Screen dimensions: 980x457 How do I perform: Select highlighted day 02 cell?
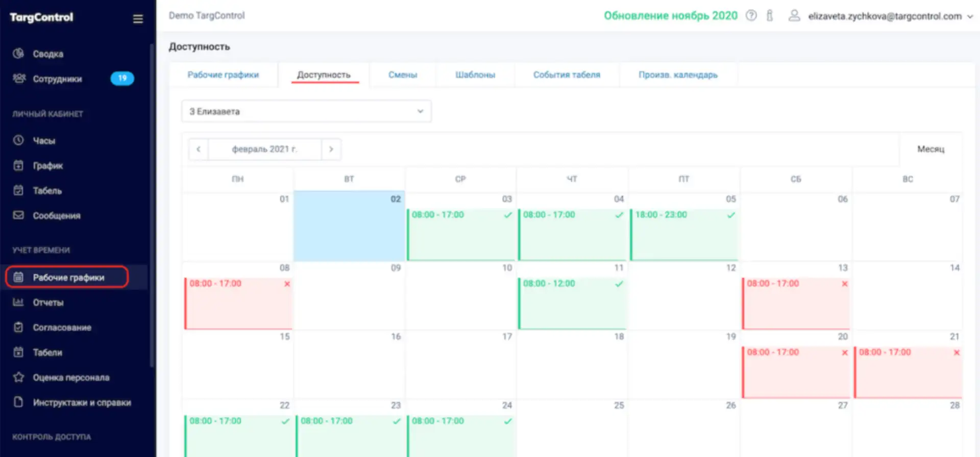coord(349,226)
